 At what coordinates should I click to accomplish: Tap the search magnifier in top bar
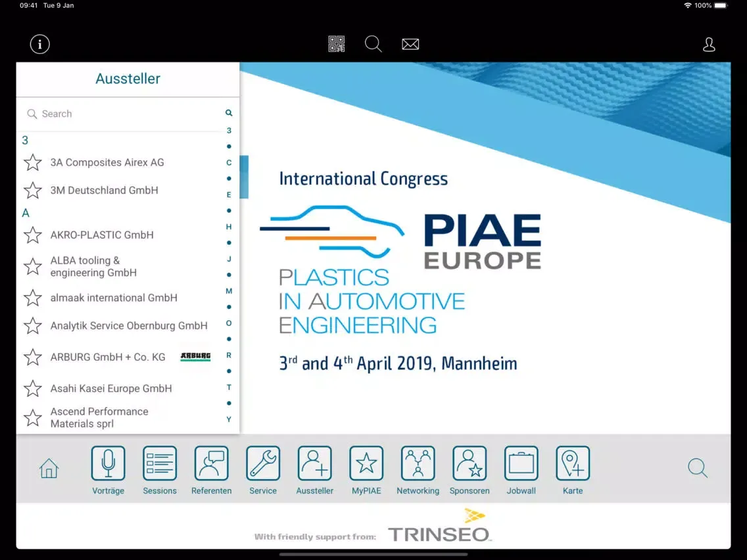click(x=373, y=44)
